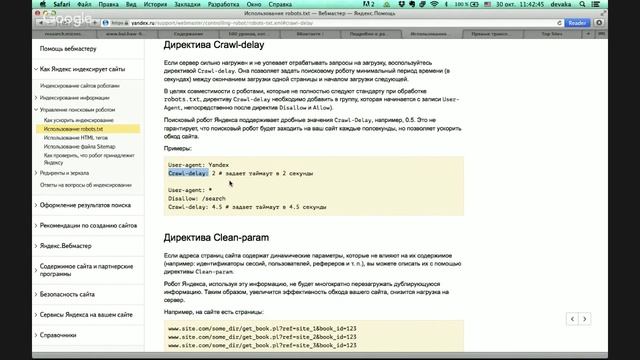Switch to the Top Sites tab
This screenshot has width=640, height=360.
pos(552,34)
